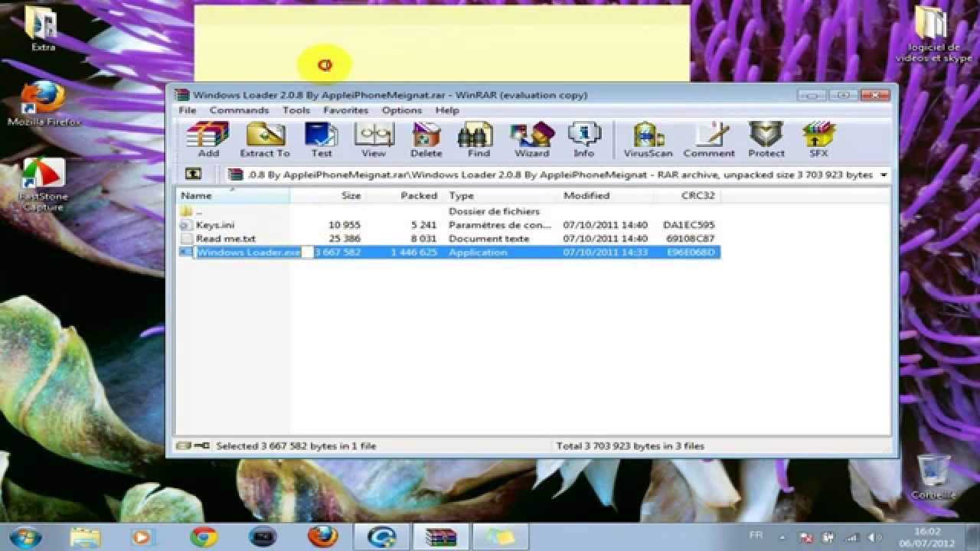This screenshot has height=551, width=980.
Task: Sort by Packed column header
Action: 406,196
